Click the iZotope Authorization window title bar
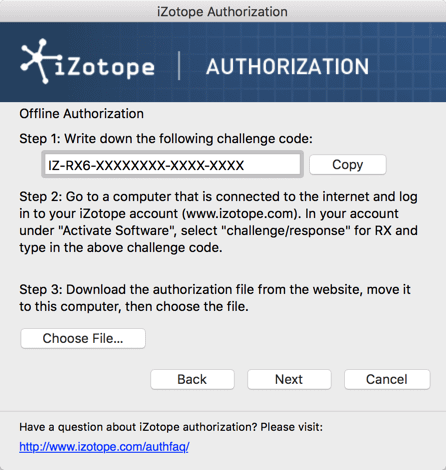 pos(223,11)
